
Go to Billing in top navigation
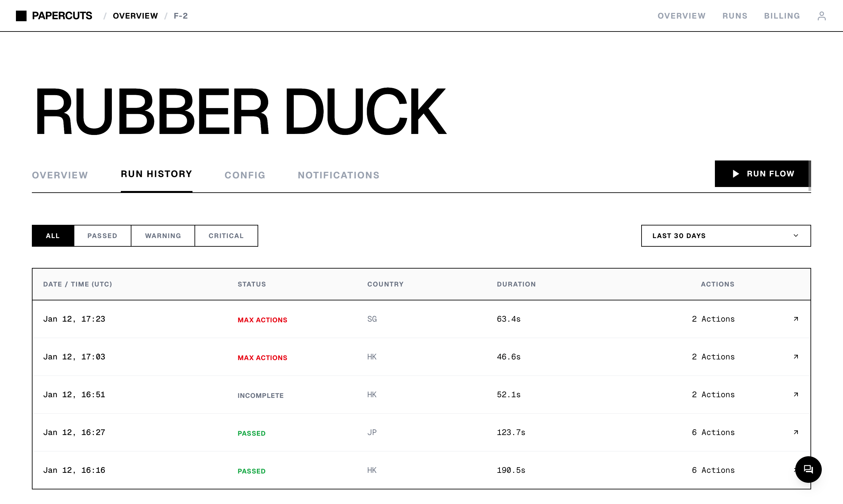[x=782, y=16]
